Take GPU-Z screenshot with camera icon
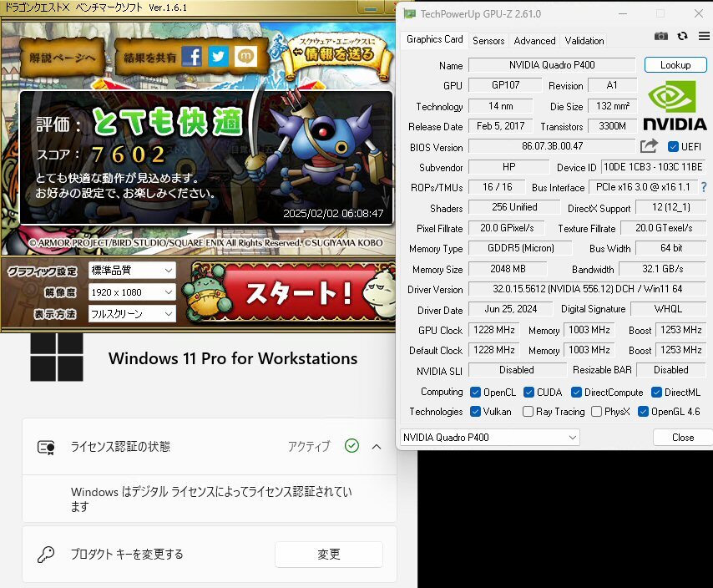Viewport: 713px width, 588px height. click(x=660, y=37)
